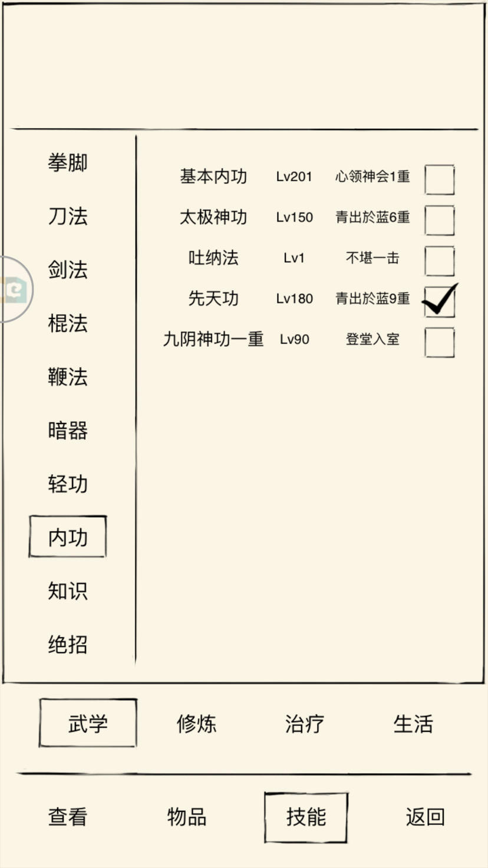Switch to the 修炼 tab
Screen dimensions: 488x868
pyautogui.click(x=196, y=724)
